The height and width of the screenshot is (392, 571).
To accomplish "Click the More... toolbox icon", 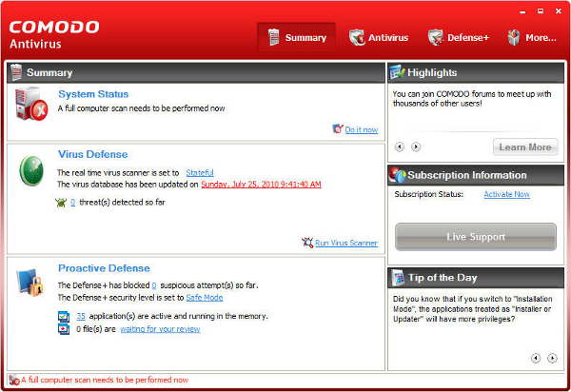I will click(x=514, y=37).
